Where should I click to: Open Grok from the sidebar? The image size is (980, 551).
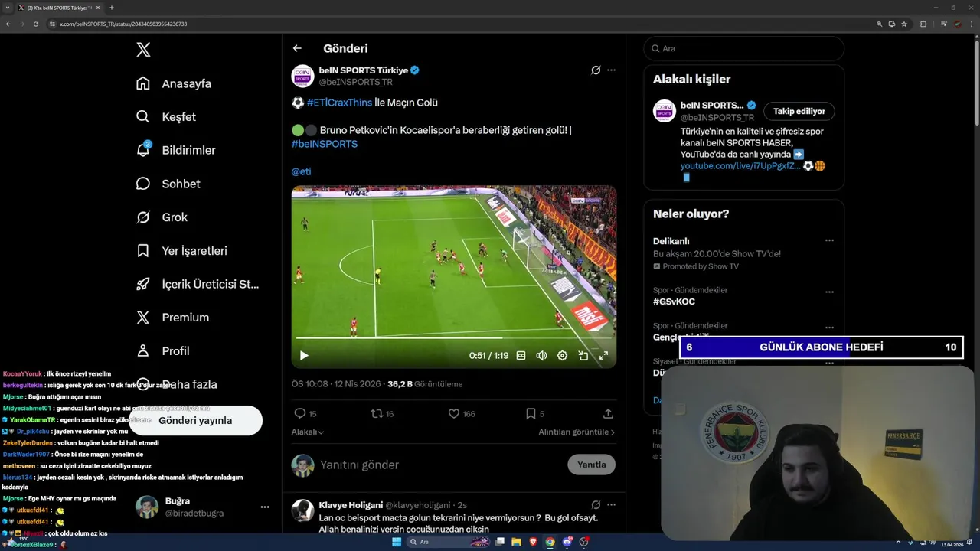pos(162,217)
